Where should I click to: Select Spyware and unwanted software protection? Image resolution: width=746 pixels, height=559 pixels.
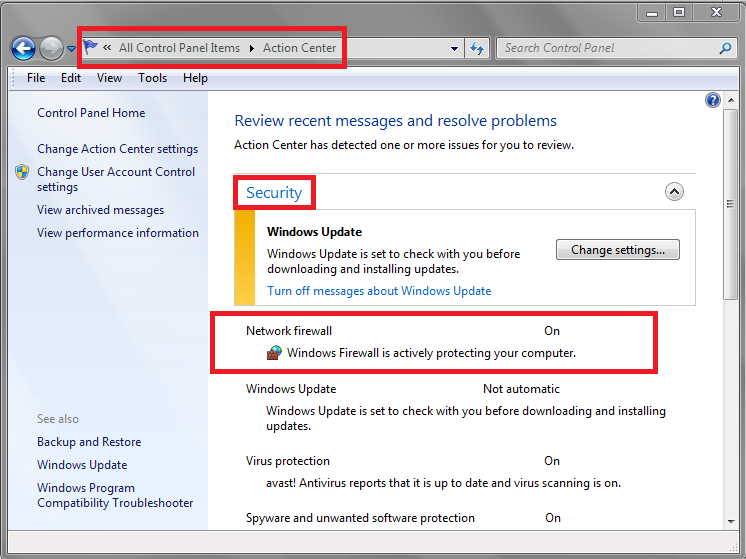click(360, 518)
